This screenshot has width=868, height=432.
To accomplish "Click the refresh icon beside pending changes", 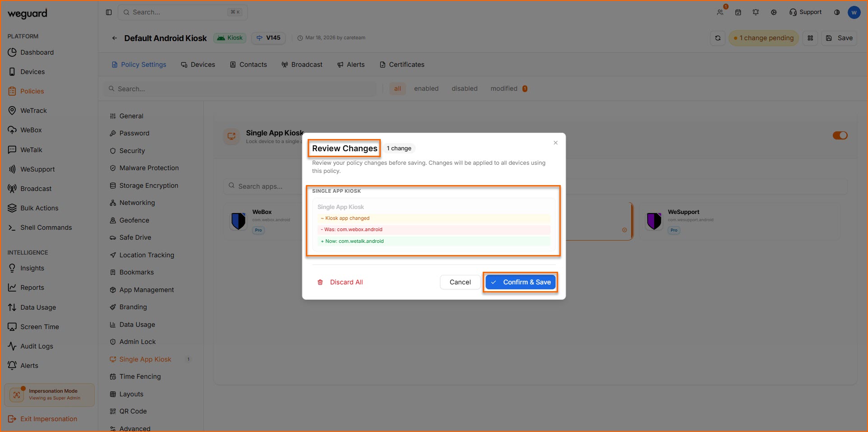I will tap(717, 38).
